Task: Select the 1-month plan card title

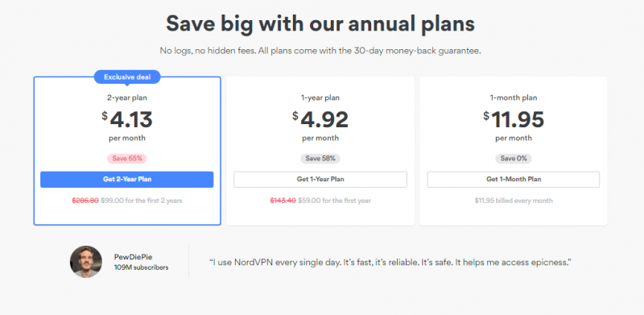Action: 514,97
